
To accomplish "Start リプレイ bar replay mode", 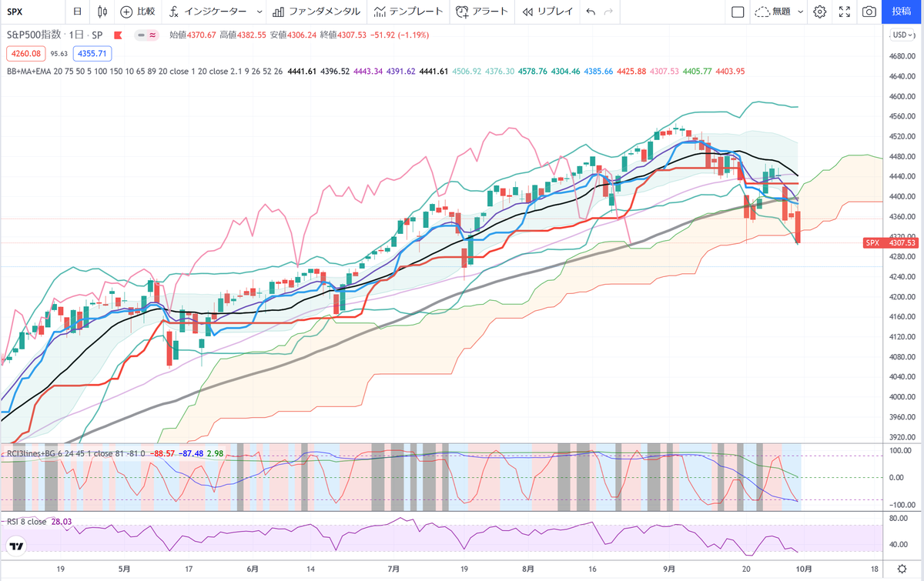I will (546, 12).
